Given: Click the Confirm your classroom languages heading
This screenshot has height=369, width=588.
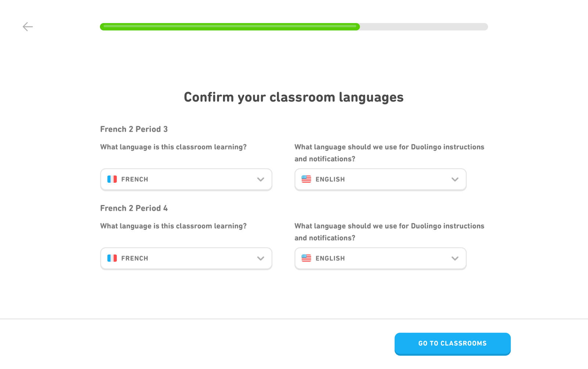Looking at the screenshot, I should 294,97.
